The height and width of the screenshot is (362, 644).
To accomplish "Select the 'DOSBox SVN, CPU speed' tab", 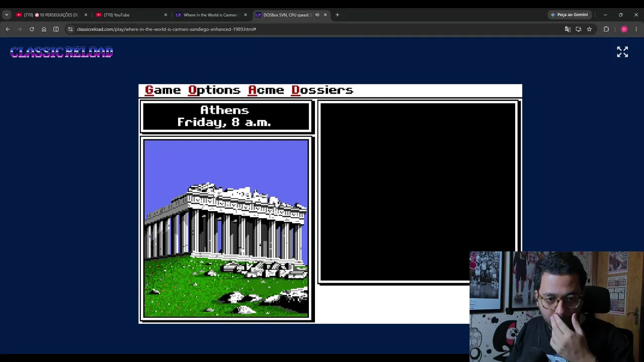I will [x=287, y=15].
